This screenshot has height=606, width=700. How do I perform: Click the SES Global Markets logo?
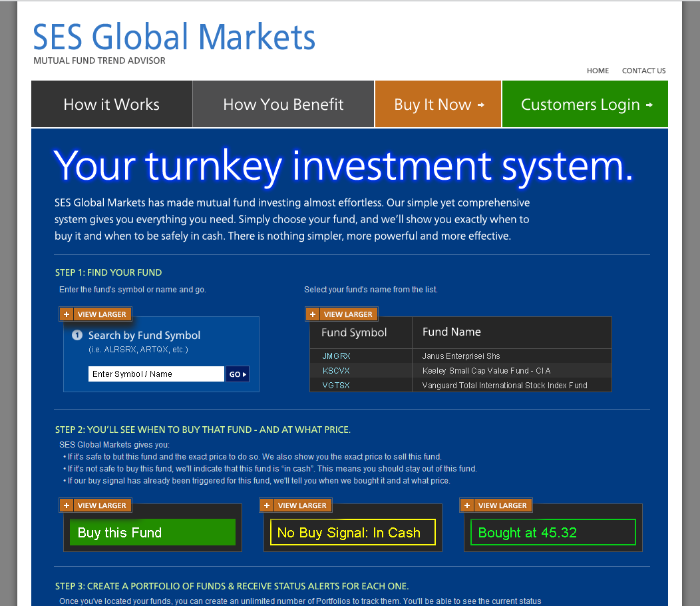tap(174, 37)
